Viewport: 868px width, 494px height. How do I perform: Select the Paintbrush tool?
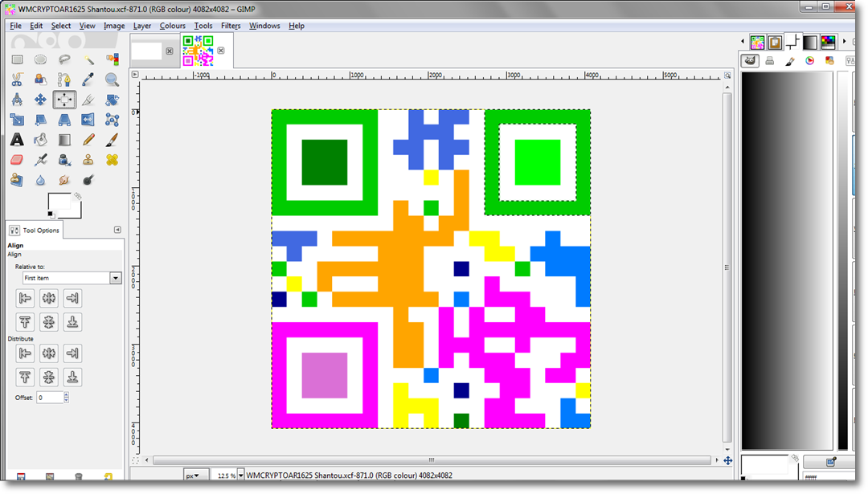tap(112, 140)
